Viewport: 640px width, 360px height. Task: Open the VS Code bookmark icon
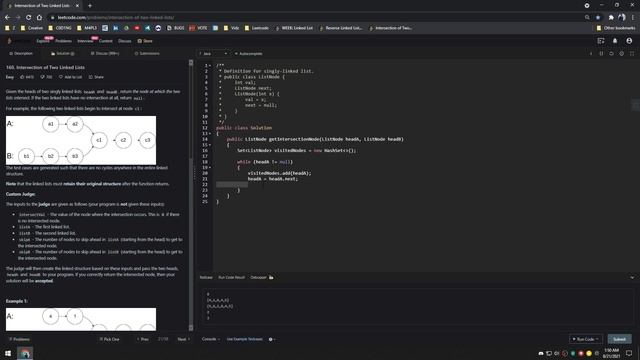[147, 28]
